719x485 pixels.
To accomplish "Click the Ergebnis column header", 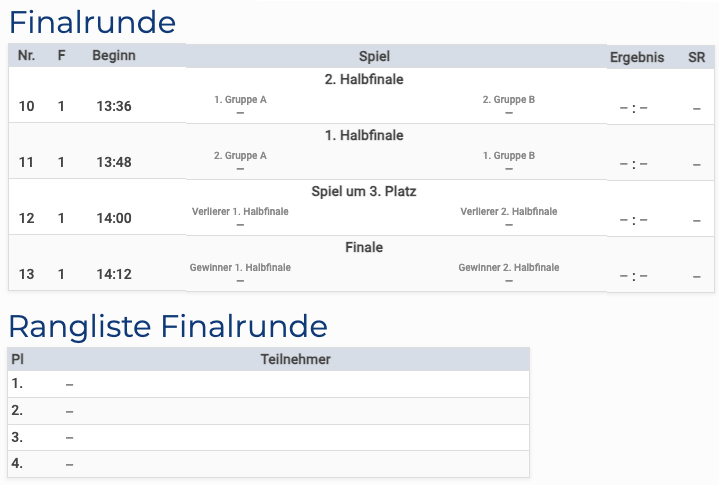I will tap(637, 57).
